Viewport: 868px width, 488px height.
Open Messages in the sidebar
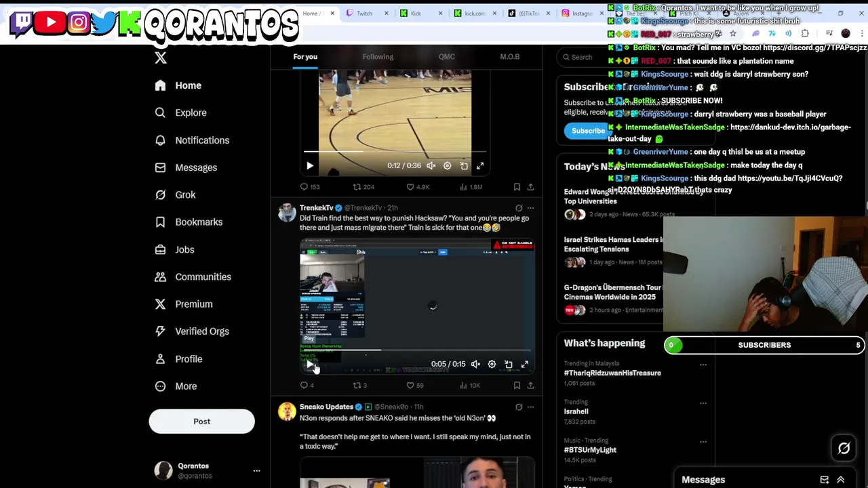pos(186,167)
